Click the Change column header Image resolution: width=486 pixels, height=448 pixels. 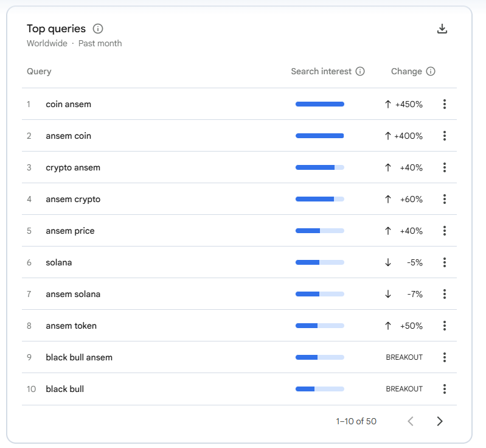406,71
